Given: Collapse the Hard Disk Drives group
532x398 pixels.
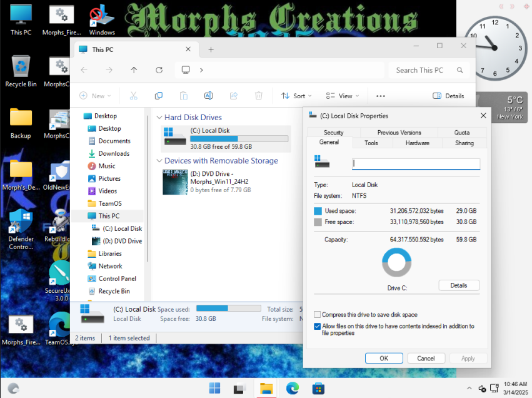Looking at the screenshot, I should 159,118.
